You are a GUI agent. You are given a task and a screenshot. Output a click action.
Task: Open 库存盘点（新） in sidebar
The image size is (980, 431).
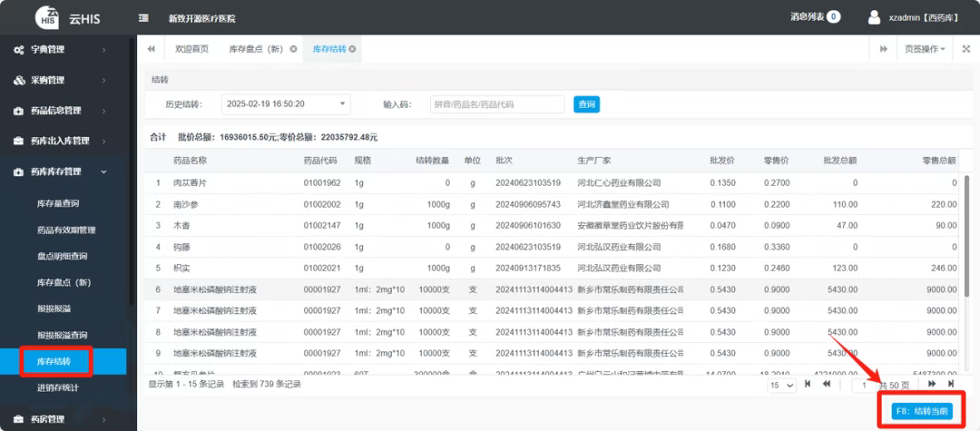click(64, 283)
